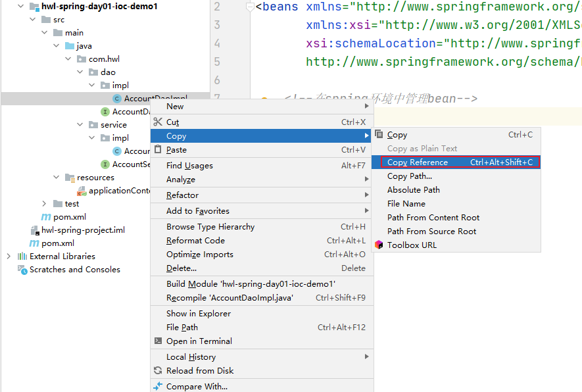
Task: Select Copy Path... in submenu
Action: tap(456, 176)
